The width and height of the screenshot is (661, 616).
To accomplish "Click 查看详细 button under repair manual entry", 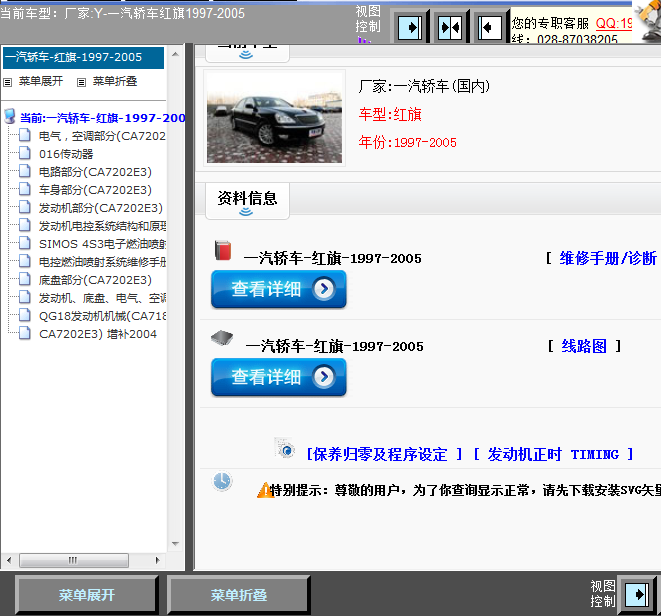I will 279,289.
